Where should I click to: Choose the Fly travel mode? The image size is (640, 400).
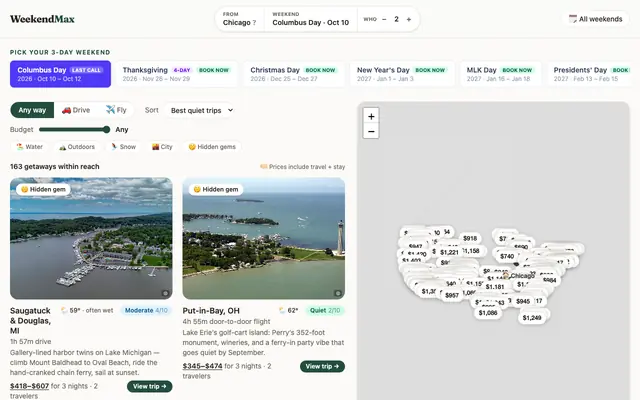click(116, 110)
